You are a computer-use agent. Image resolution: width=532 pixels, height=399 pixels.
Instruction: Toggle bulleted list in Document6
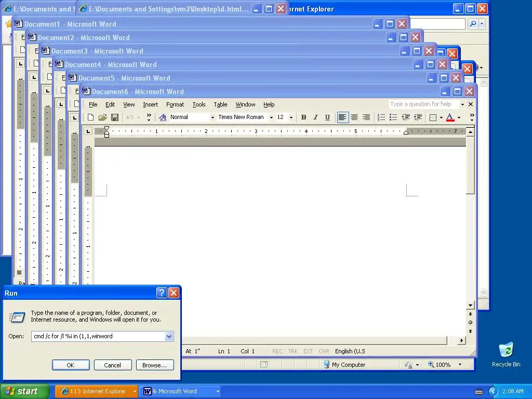[x=393, y=117]
